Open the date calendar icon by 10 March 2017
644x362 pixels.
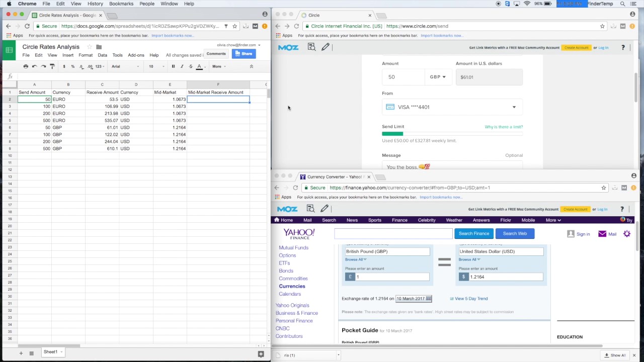(x=428, y=299)
